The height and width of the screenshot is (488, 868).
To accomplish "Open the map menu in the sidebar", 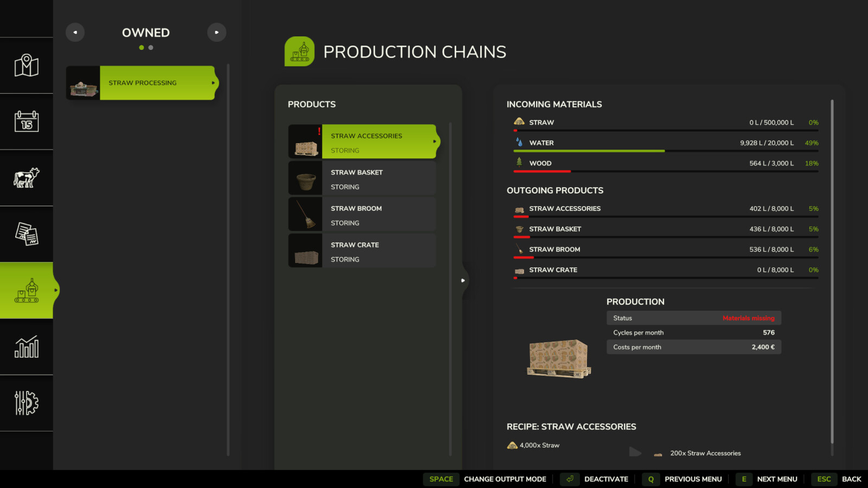I will pos(27,65).
